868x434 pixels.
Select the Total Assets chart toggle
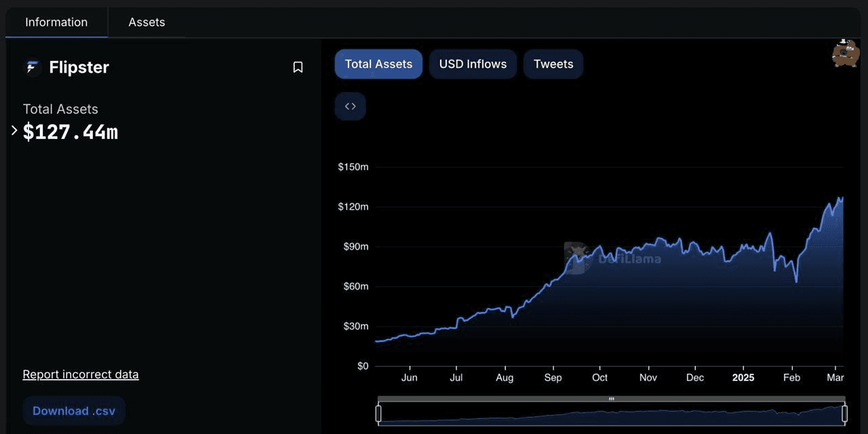click(378, 64)
